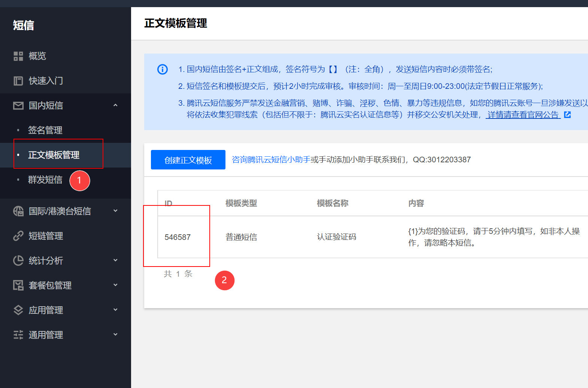Click the 内容 column header
The image size is (588, 388).
(x=416, y=203)
